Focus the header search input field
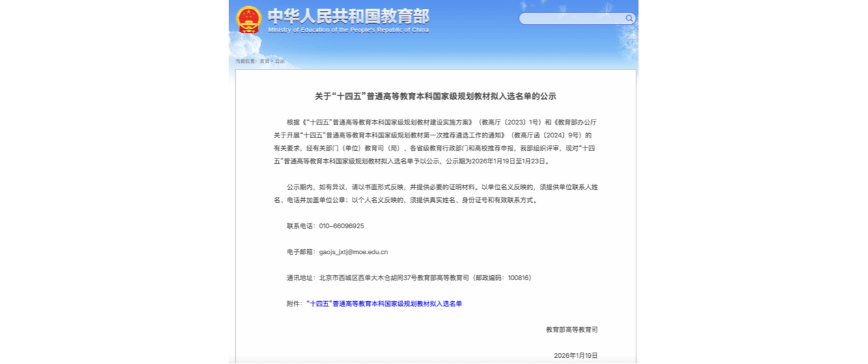 point(571,18)
